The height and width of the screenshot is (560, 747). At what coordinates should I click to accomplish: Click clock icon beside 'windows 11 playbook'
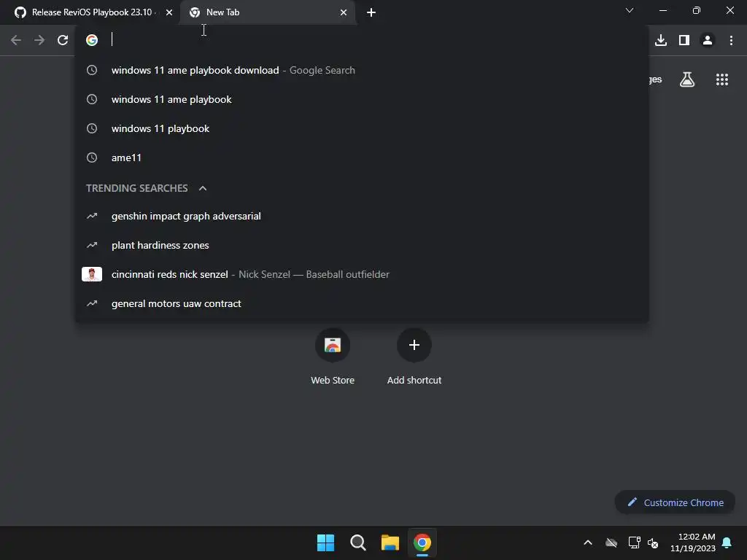tap(92, 128)
